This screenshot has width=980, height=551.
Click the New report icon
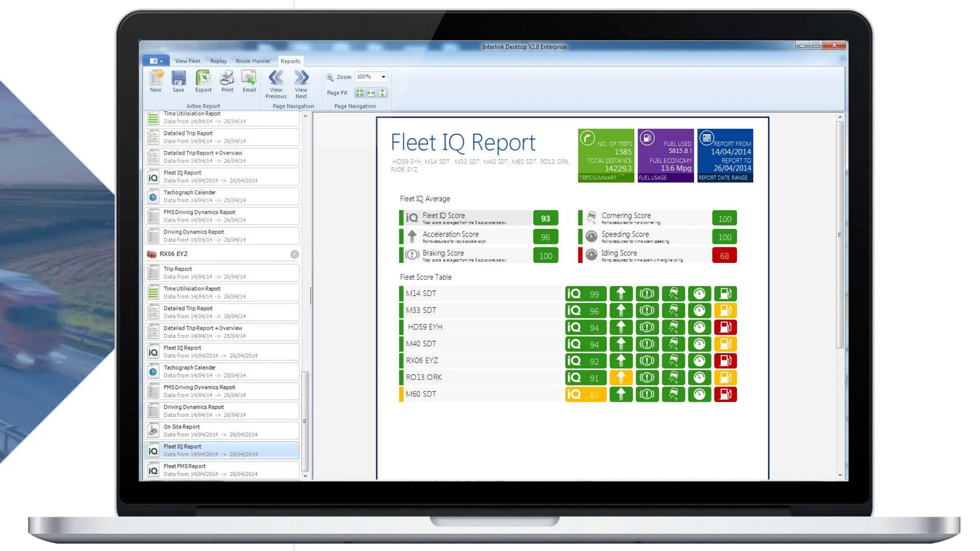(156, 78)
